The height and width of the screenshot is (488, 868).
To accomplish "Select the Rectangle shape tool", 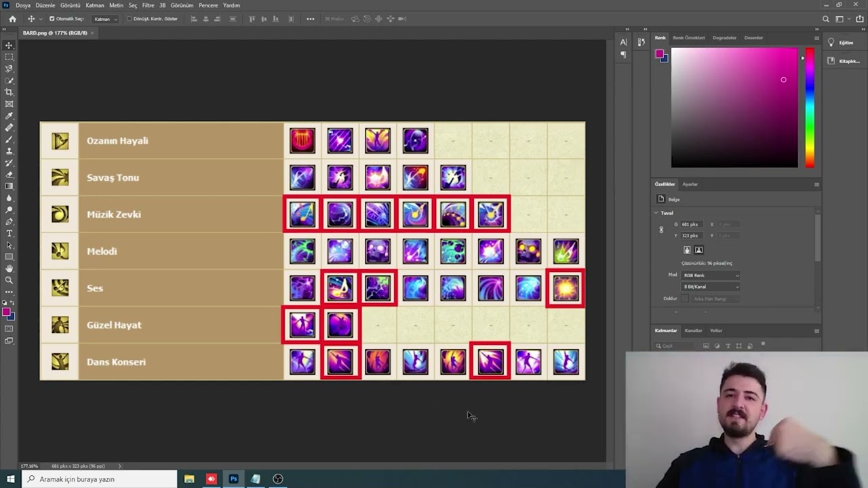I will point(9,257).
